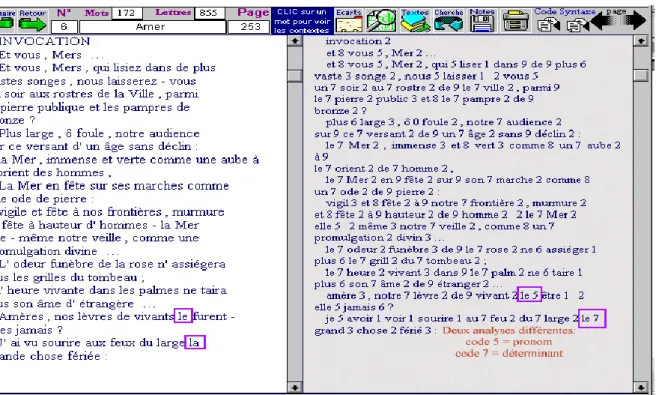The height and width of the screenshot is (395, 656).
Task: Click the green Retour arrow icon
Action: pos(33,24)
